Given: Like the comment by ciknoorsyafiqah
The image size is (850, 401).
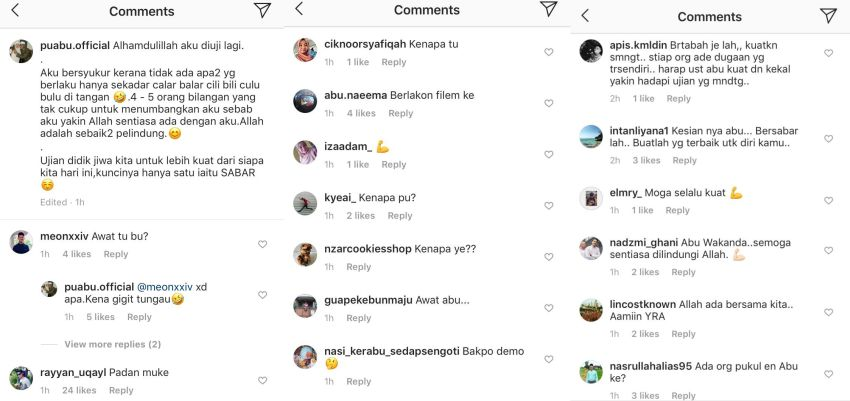Looking at the screenshot, I should pos(549,52).
